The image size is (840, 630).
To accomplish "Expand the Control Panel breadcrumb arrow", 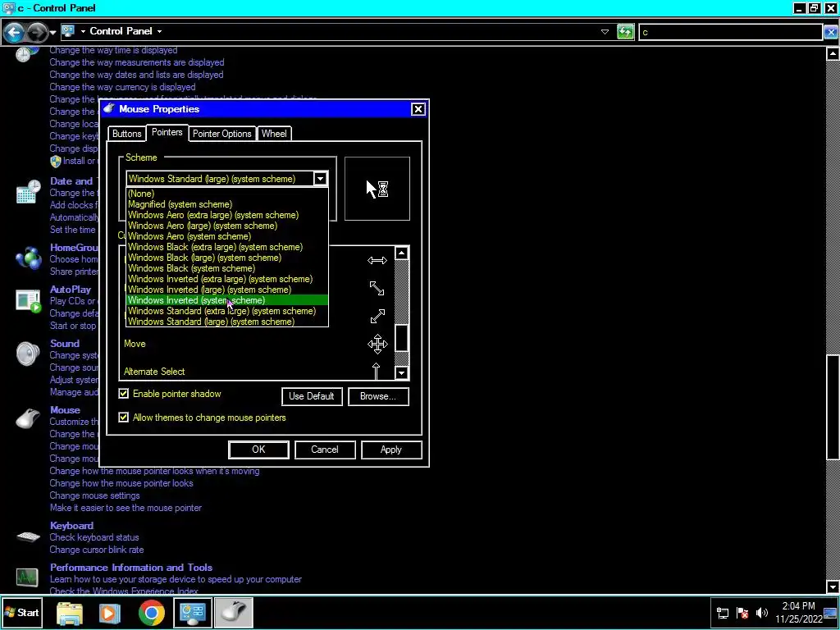I will (159, 32).
